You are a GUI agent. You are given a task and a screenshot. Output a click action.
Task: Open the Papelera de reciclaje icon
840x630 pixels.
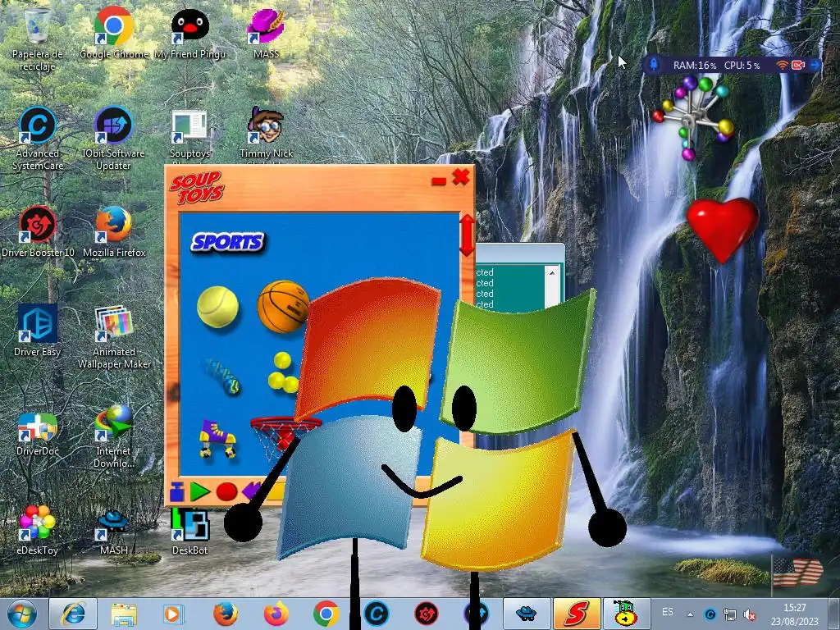(37, 39)
